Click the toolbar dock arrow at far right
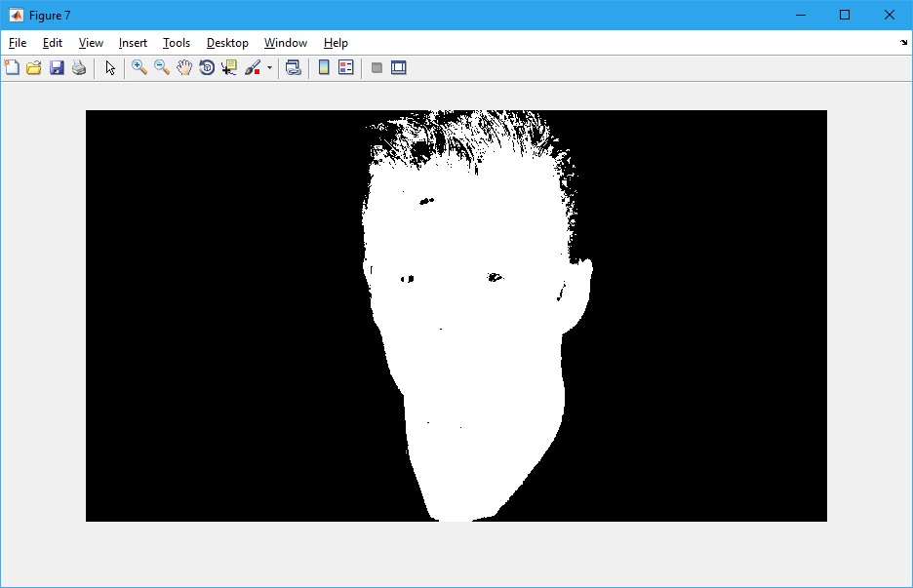 coord(903,43)
